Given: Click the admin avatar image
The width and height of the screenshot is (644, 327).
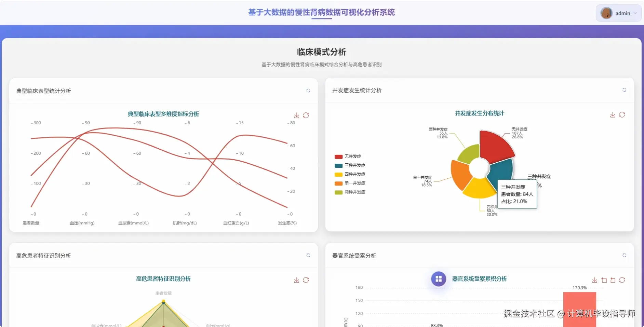Looking at the screenshot, I should click(606, 13).
